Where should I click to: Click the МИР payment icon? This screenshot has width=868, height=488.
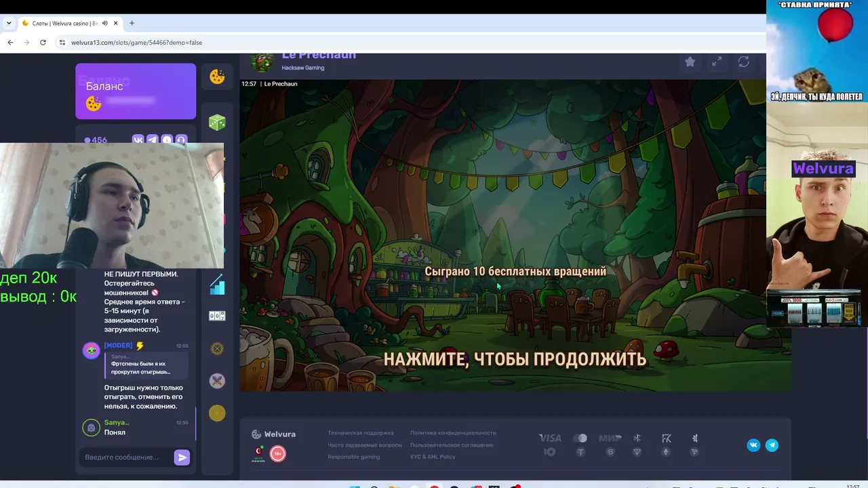(x=610, y=439)
